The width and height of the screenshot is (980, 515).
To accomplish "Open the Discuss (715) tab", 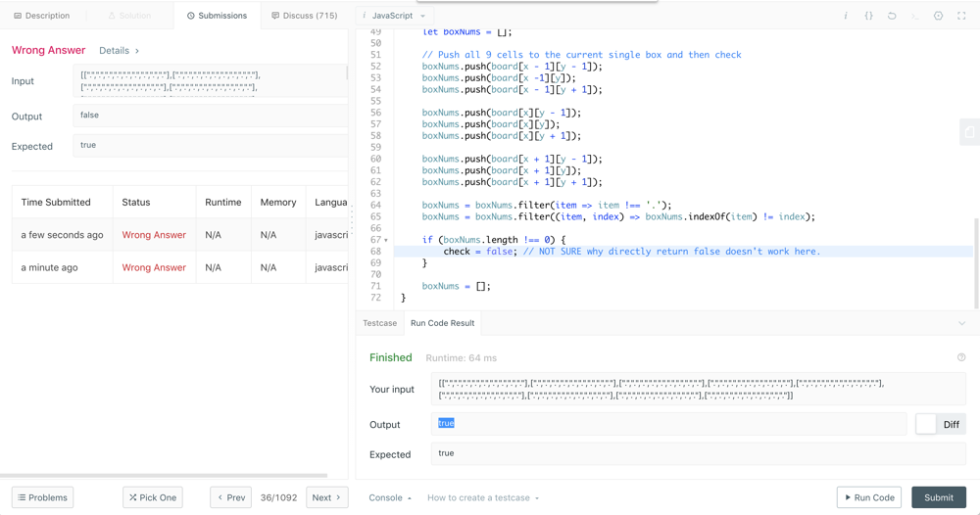I will tap(304, 16).
